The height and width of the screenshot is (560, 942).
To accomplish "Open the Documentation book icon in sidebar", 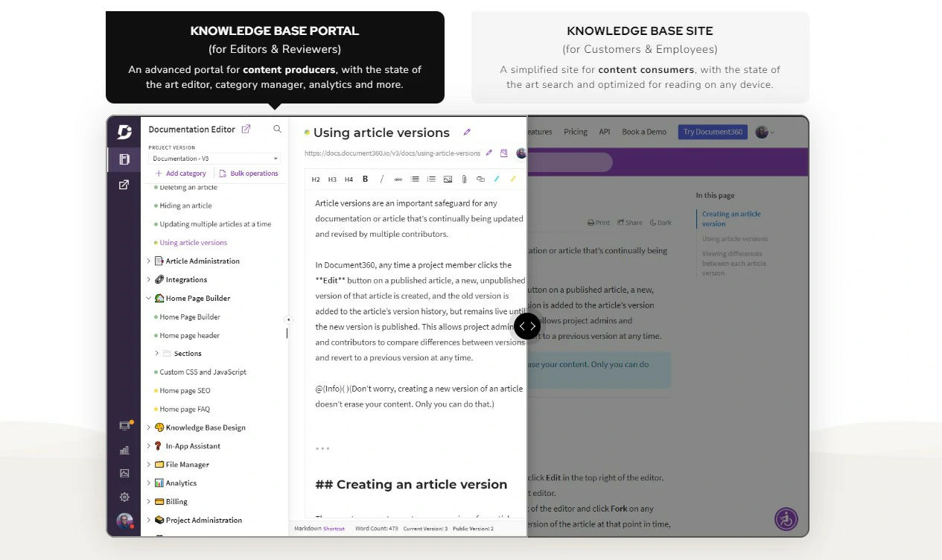I will pos(124,159).
